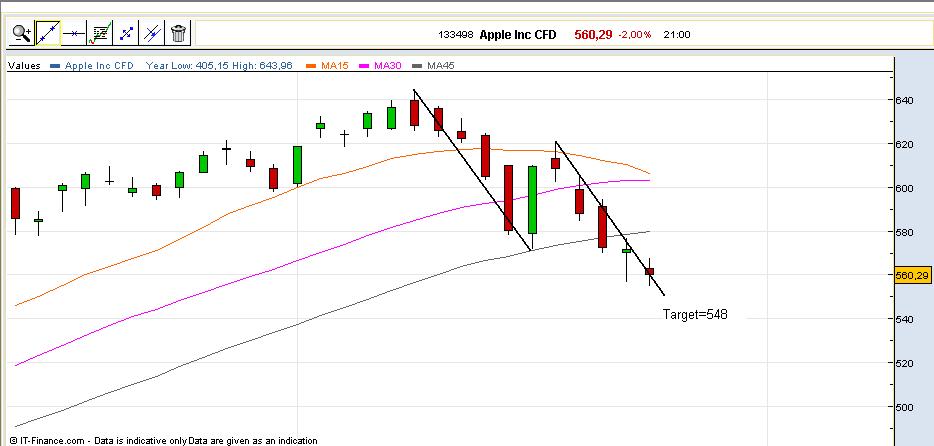Click the 560,29 price in header

(x=593, y=35)
